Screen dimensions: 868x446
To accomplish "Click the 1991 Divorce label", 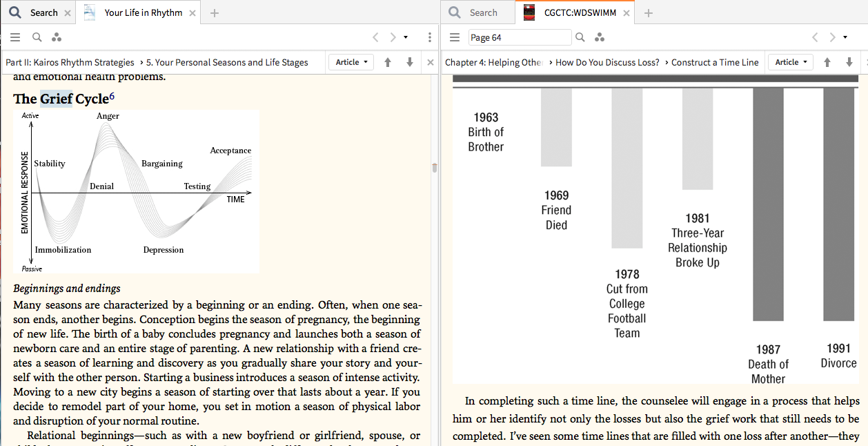I will tap(838, 356).
